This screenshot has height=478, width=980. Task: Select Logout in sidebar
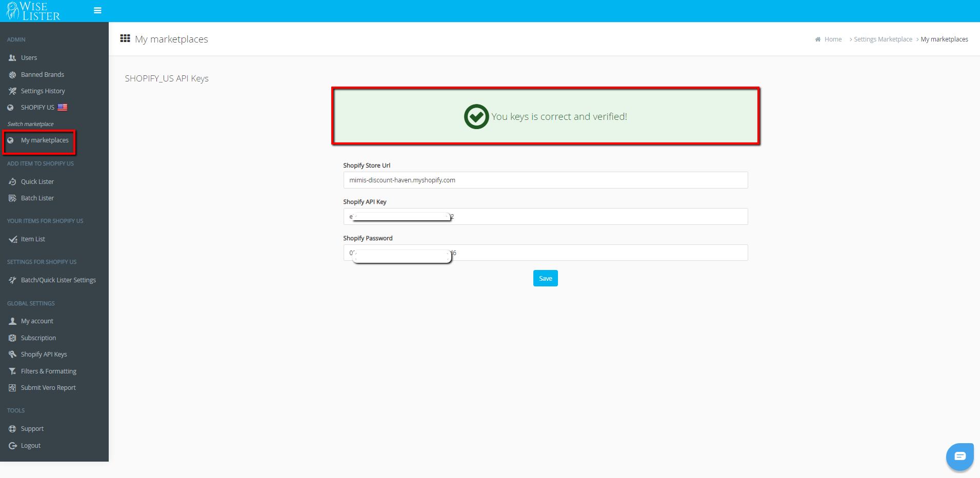pyautogui.click(x=31, y=446)
